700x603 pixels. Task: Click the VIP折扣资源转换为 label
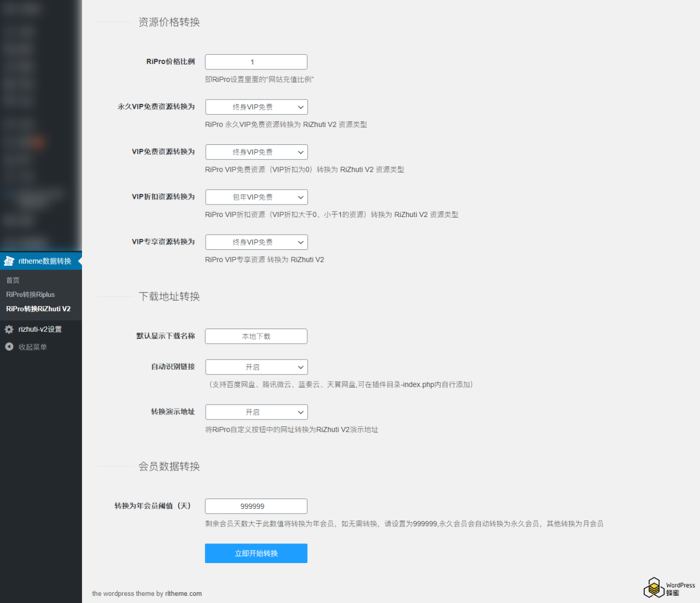[163, 197]
